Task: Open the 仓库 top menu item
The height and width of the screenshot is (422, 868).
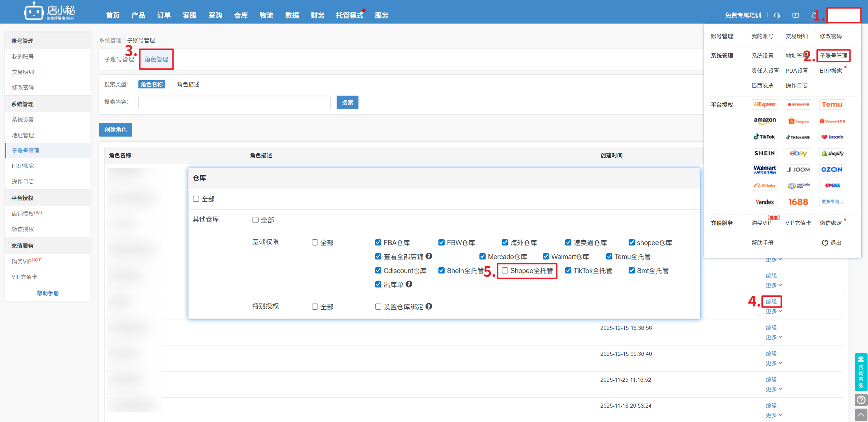Action: pyautogui.click(x=241, y=15)
